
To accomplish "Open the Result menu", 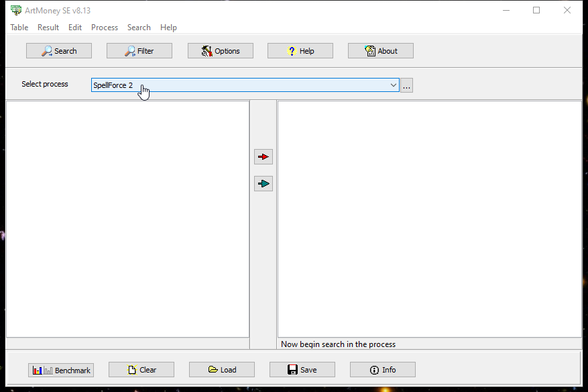I will click(48, 28).
